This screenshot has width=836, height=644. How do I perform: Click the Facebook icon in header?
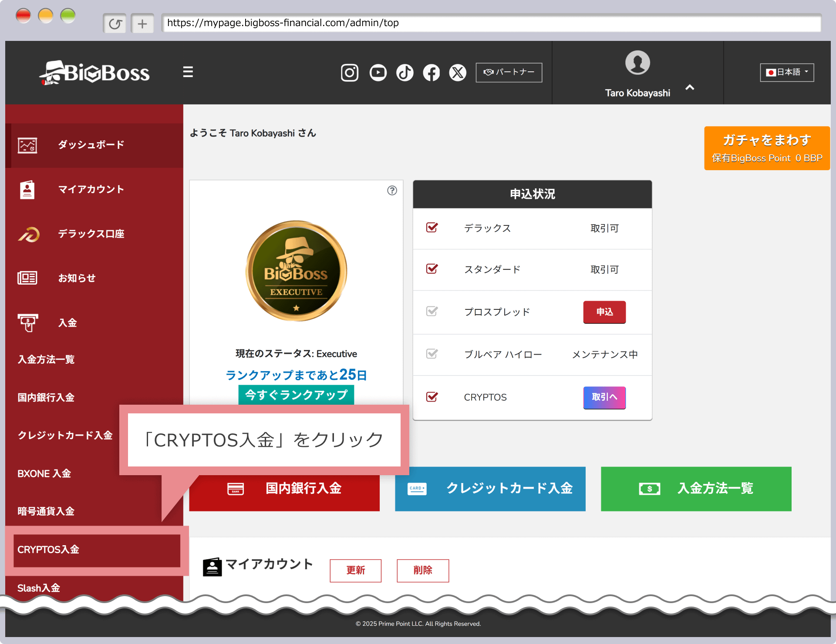point(431,73)
